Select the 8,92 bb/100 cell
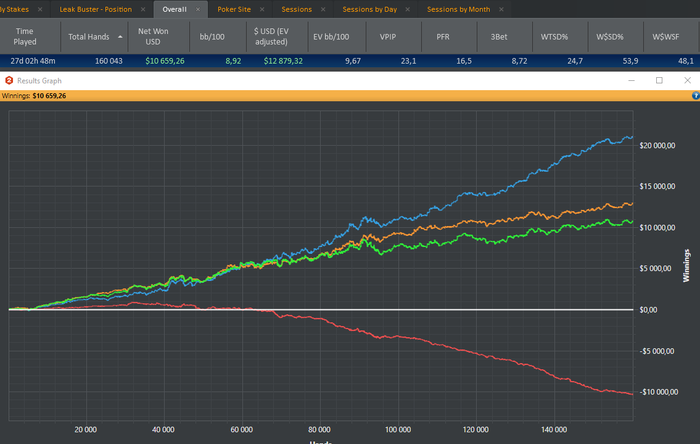 233,61
